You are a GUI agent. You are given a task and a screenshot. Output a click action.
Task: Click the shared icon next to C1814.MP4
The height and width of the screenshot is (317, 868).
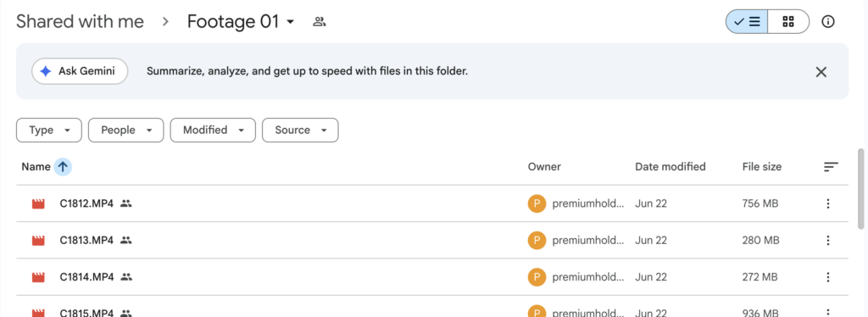pyautogui.click(x=126, y=277)
